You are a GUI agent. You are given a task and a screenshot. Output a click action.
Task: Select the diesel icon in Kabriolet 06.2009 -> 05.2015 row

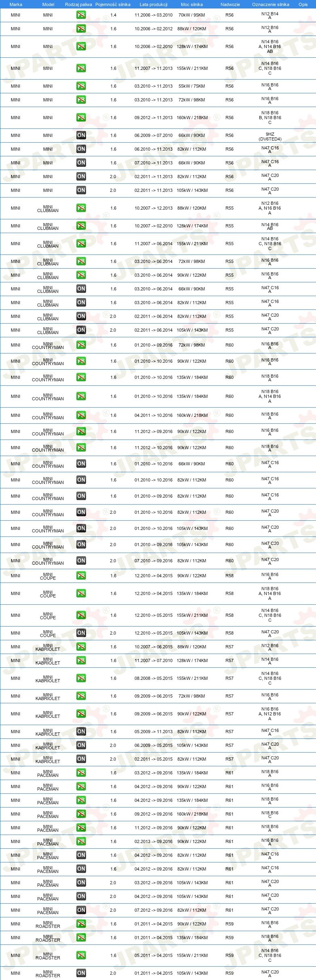pyautogui.click(x=81, y=745)
